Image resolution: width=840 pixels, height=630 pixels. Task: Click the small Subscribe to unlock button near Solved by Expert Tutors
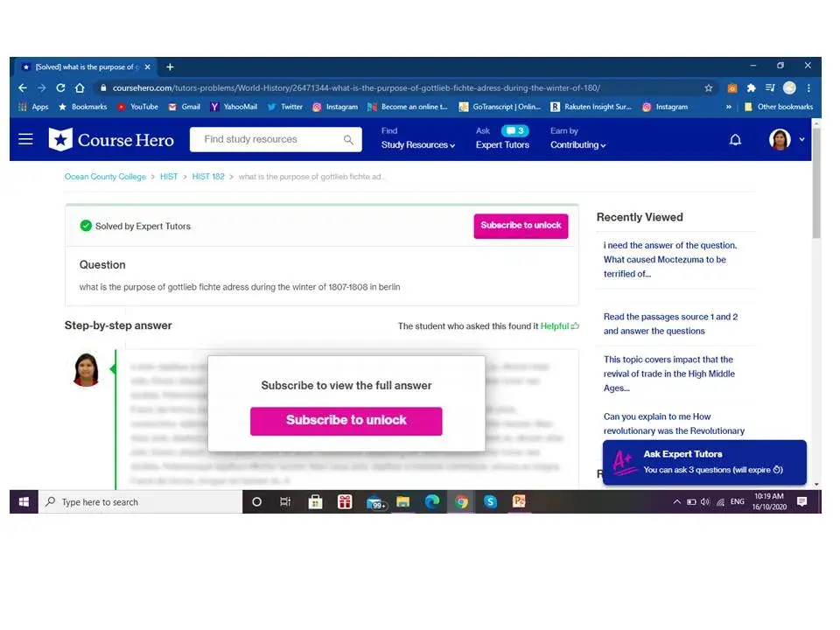pos(521,226)
